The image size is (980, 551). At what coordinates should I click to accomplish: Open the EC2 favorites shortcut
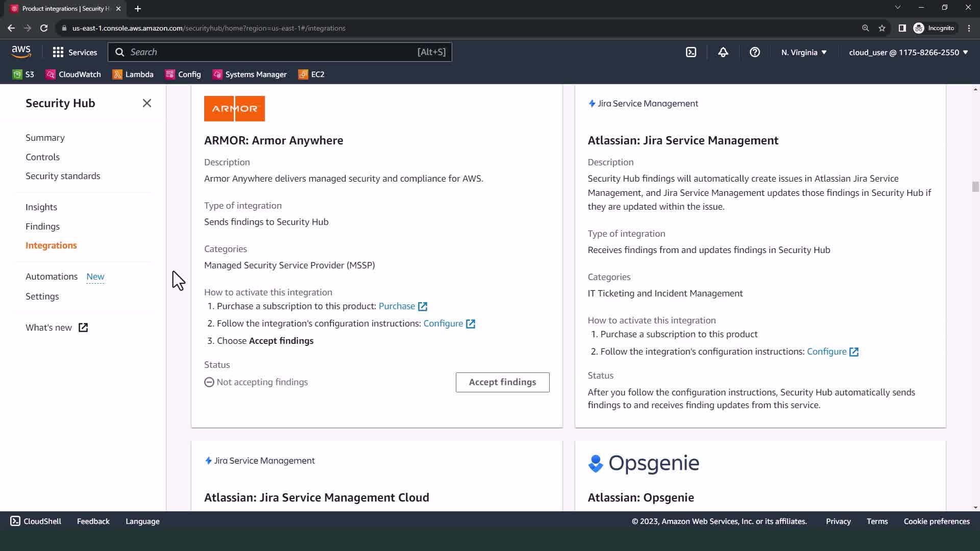click(311, 74)
